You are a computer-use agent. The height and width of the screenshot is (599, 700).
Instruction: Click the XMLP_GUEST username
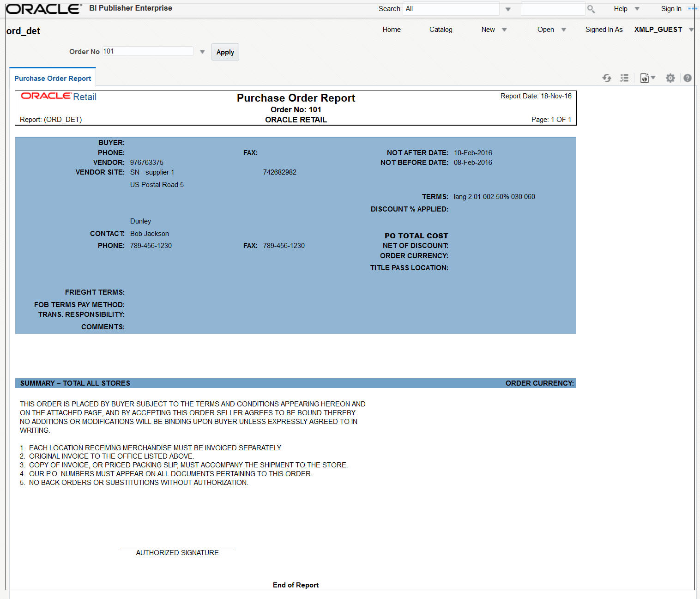(658, 30)
